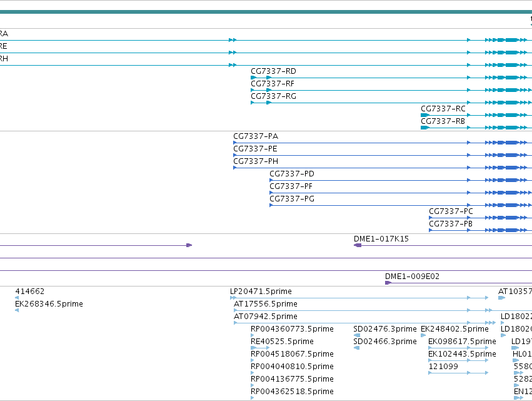The image size is (532, 401).
Task: Click protein CG7337-PE label
Action: click(255, 149)
